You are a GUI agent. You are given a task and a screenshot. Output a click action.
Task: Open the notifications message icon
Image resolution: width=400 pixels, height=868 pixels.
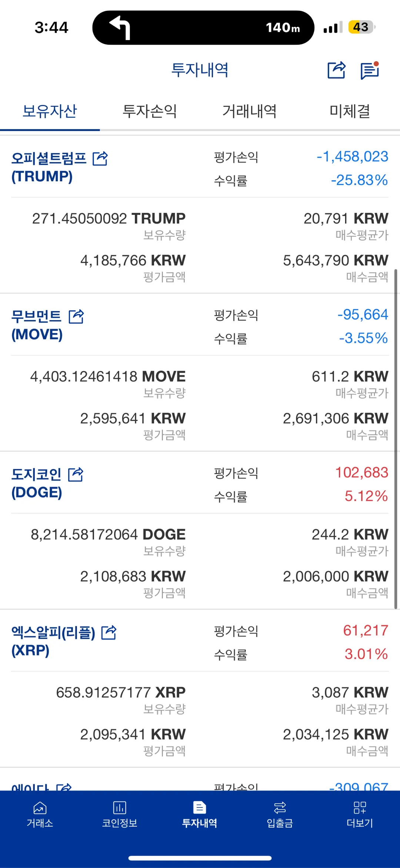click(370, 70)
